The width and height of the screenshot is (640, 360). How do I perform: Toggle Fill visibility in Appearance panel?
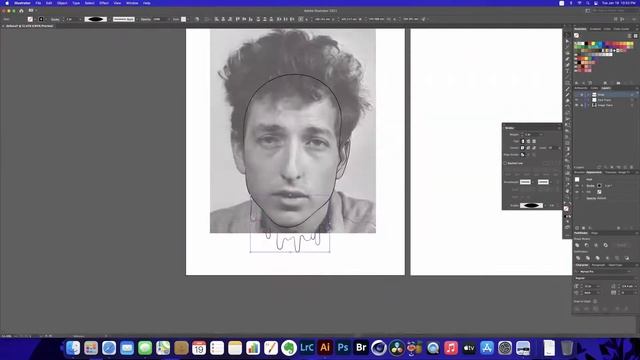tap(577, 191)
